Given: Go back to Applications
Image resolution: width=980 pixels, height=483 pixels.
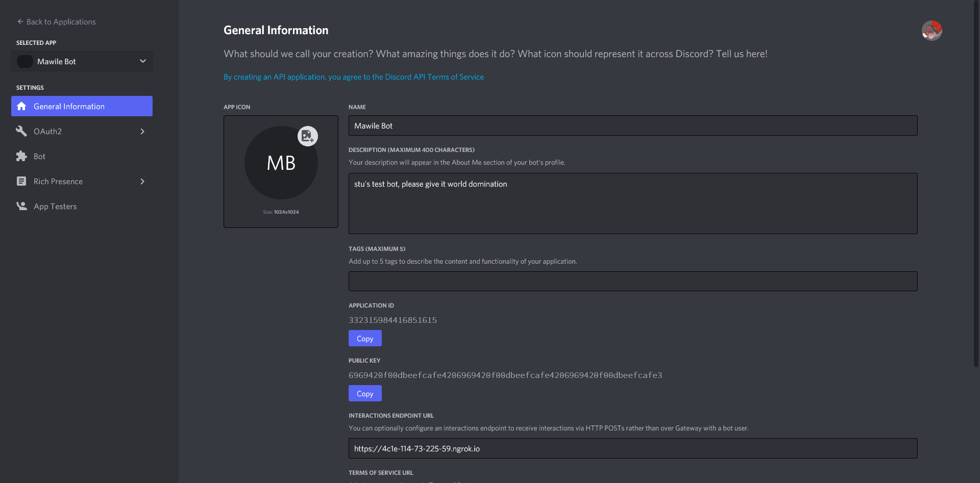Looking at the screenshot, I should [x=56, y=21].
